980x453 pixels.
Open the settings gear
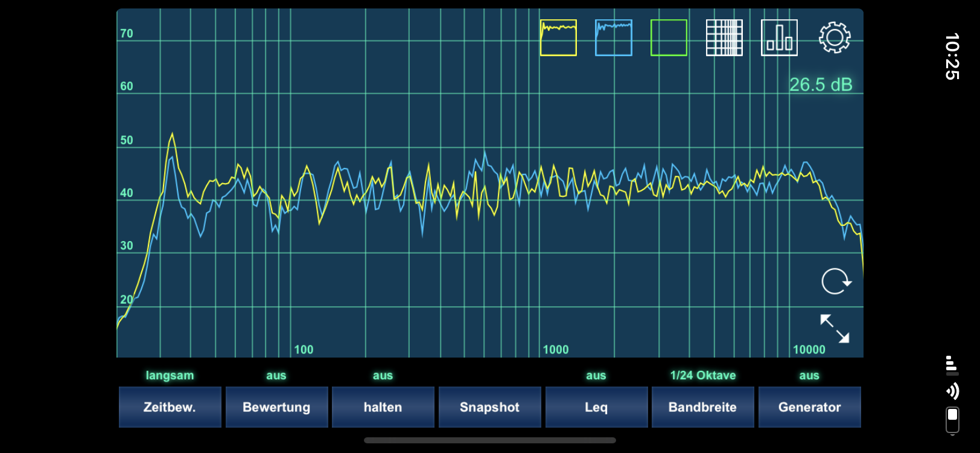(x=835, y=37)
